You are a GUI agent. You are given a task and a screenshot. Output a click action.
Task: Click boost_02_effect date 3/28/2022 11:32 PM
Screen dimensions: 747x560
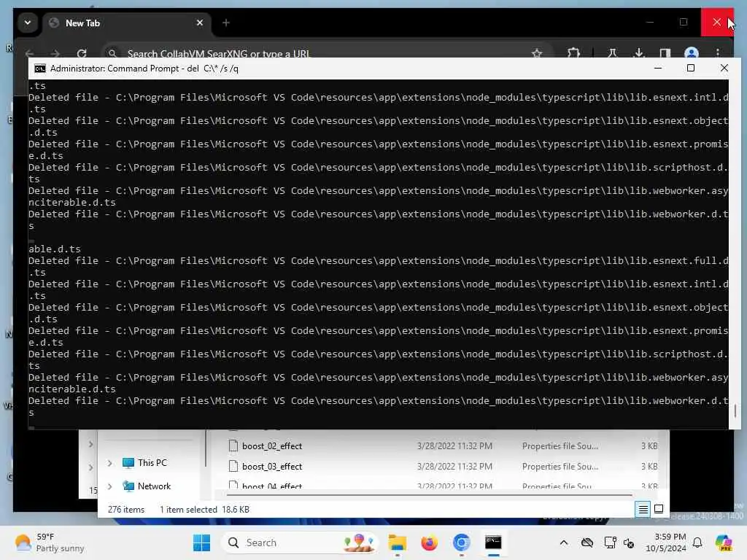[454, 446]
